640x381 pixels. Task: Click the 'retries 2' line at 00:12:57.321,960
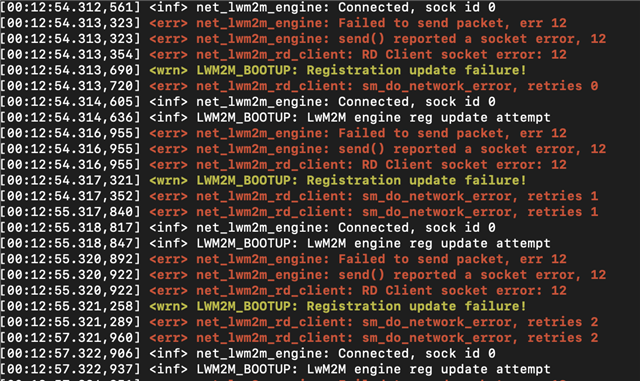point(299,338)
